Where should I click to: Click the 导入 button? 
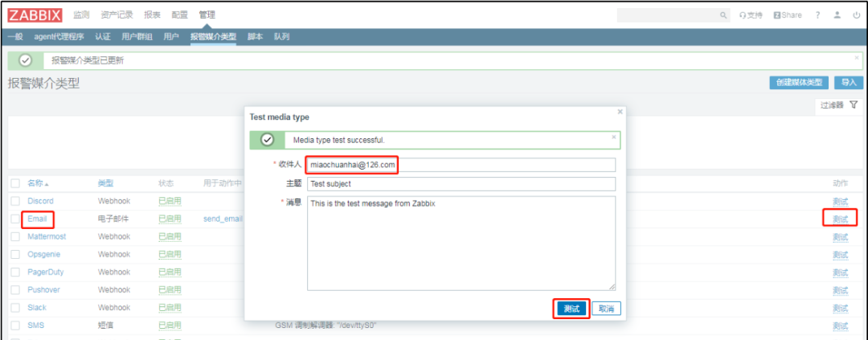(849, 83)
